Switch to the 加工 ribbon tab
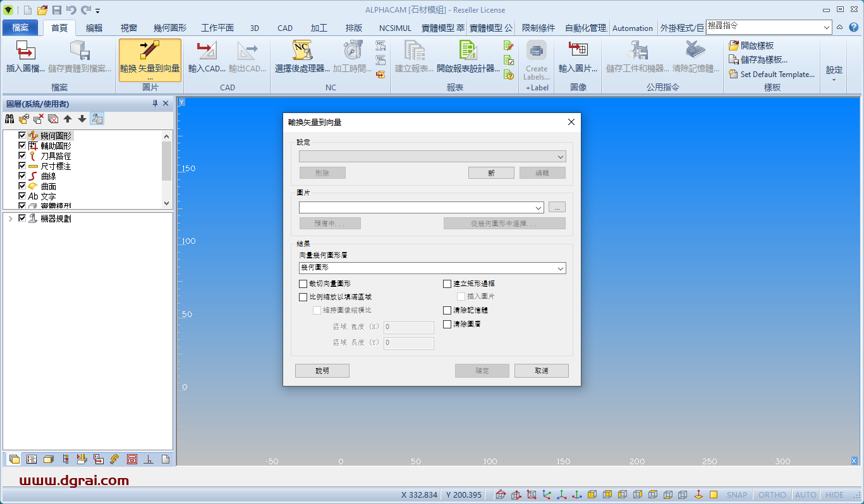The width and height of the screenshot is (864, 504). 319,28
